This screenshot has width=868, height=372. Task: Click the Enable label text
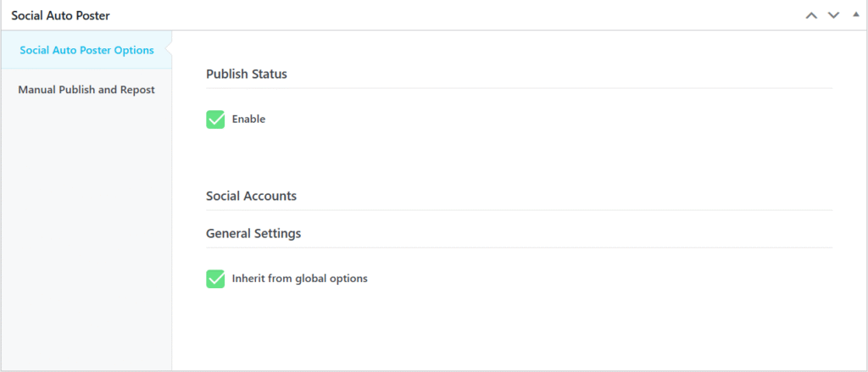(248, 119)
